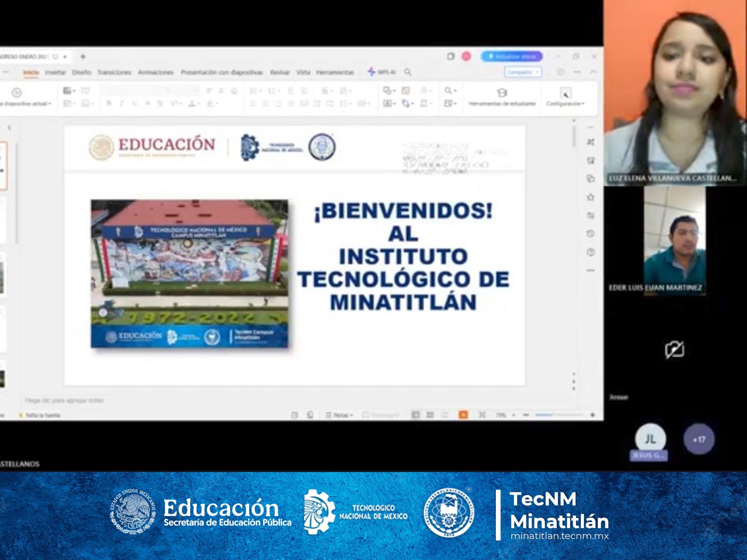Viewport: 747px width, 560px height.
Task: Center-align text in paragraph group
Action: (x=266, y=103)
